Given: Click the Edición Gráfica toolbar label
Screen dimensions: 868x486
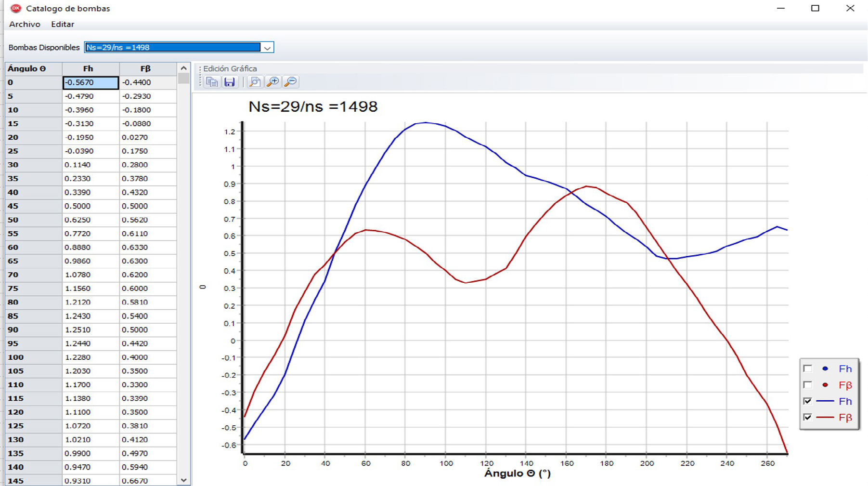Looking at the screenshot, I should 230,68.
